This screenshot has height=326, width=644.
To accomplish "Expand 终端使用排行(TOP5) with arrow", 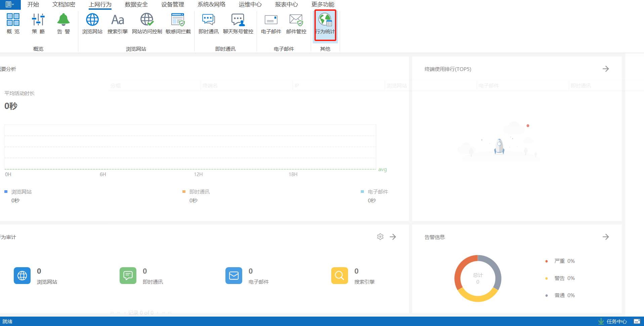I will pos(605,69).
